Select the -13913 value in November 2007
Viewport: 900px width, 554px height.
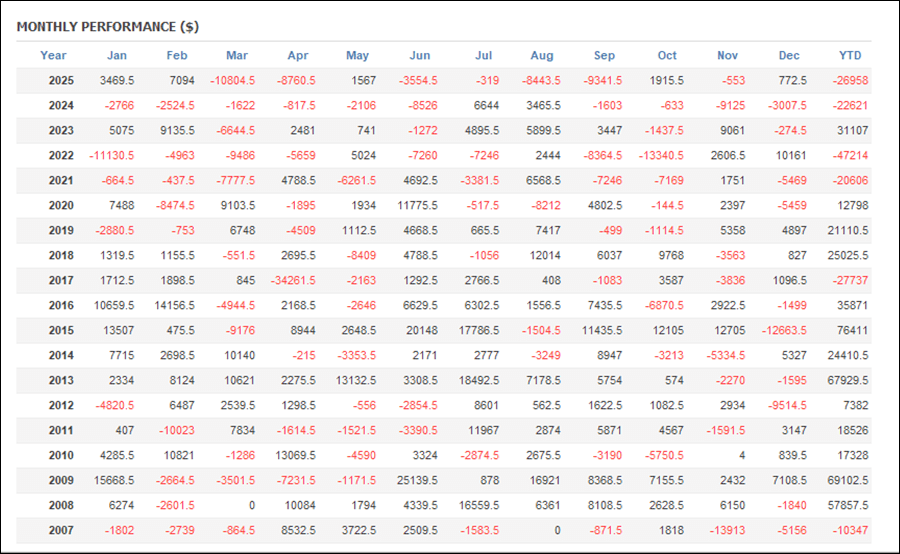click(x=727, y=530)
